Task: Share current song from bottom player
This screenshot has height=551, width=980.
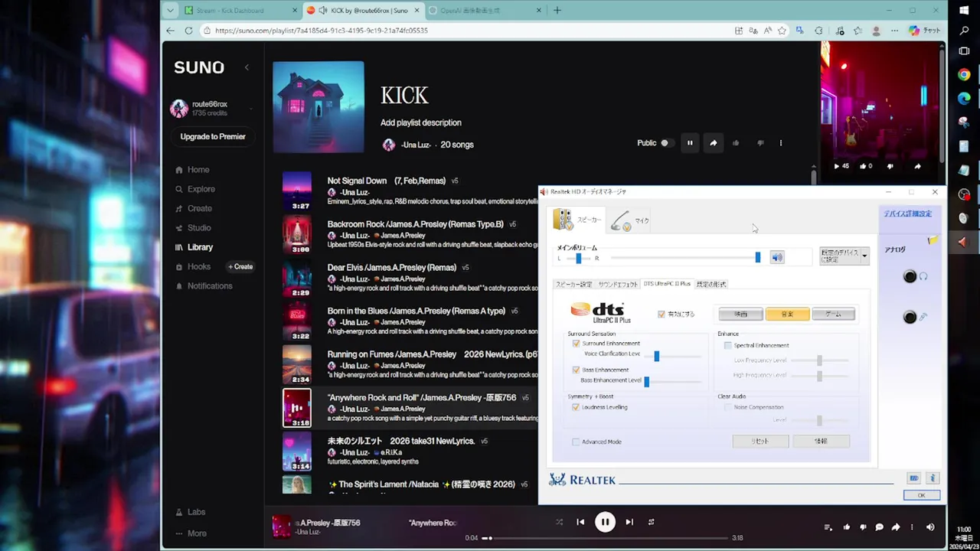Action: click(896, 527)
